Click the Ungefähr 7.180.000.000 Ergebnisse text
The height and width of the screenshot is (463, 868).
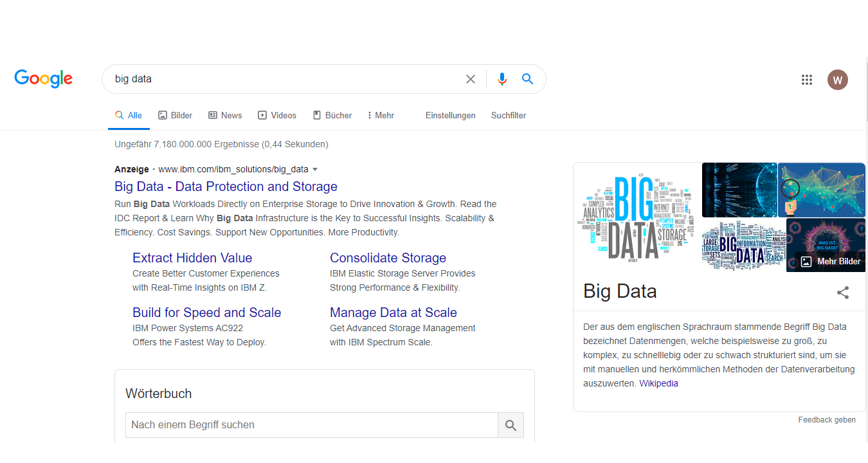click(x=221, y=144)
